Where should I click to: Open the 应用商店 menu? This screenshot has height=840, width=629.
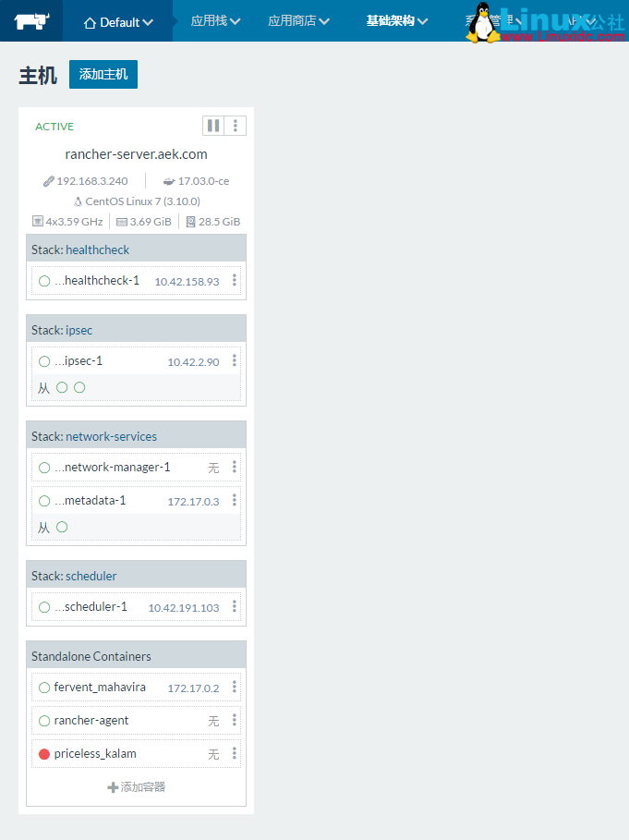click(298, 21)
